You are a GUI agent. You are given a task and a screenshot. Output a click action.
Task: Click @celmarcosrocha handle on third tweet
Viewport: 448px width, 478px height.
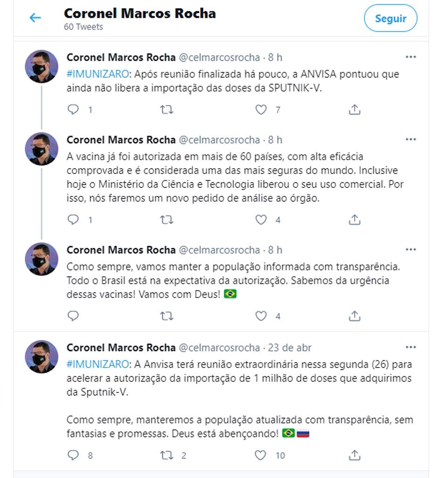[x=219, y=250]
